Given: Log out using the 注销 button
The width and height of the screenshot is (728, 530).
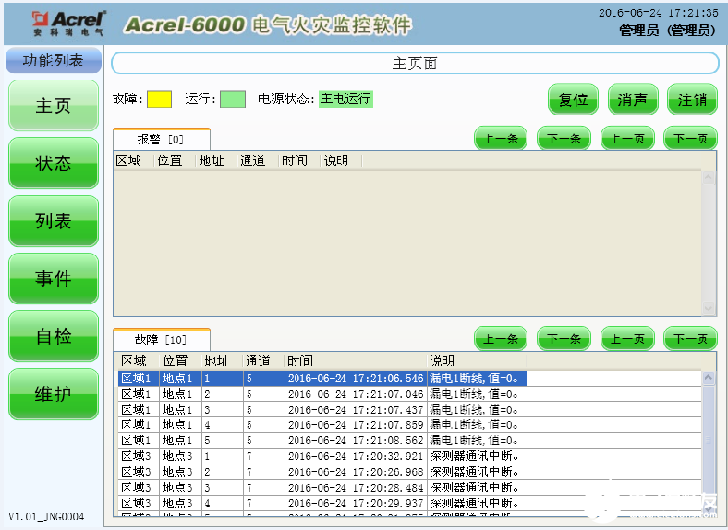Looking at the screenshot, I should tap(692, 100).
